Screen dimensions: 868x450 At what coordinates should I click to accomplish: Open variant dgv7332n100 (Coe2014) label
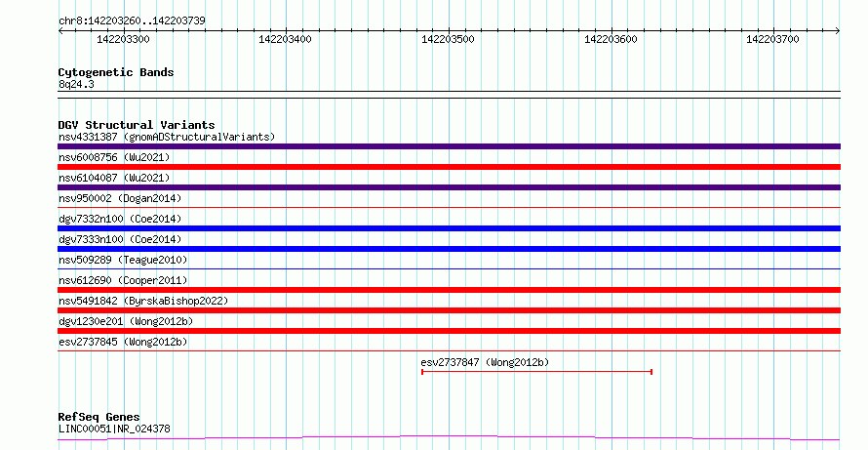click(120, 219)
